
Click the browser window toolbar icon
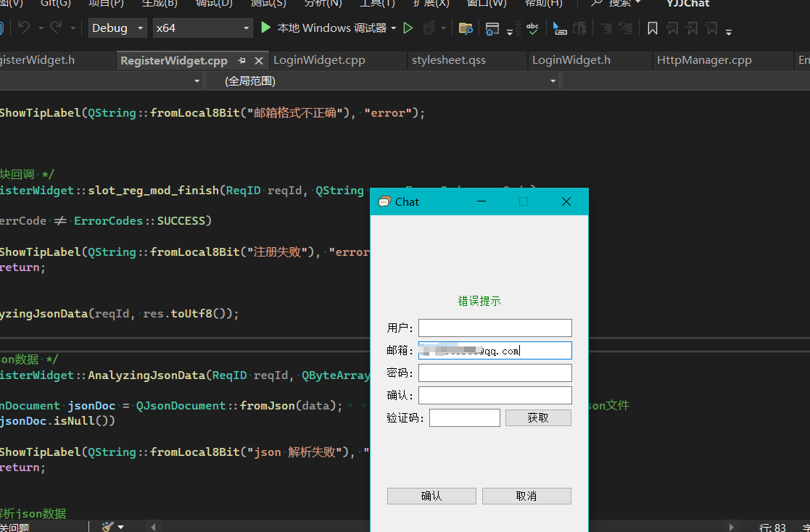(x=492, y=28)
